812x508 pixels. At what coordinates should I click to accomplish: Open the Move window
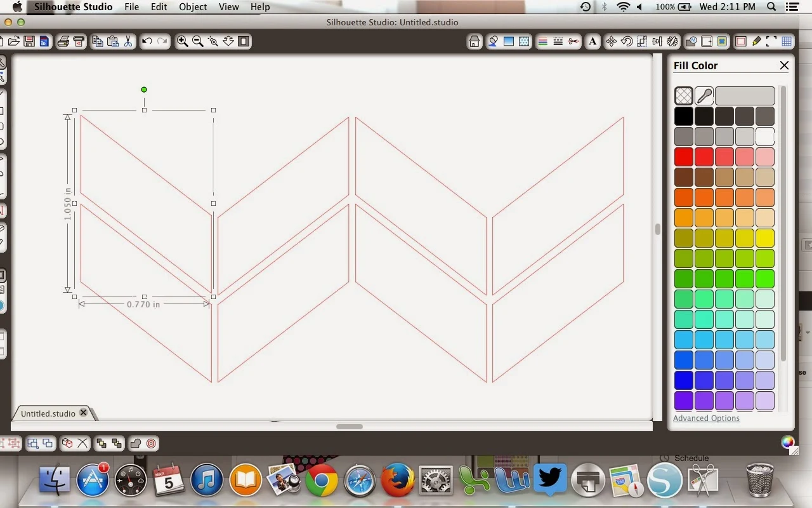point(612,42)
